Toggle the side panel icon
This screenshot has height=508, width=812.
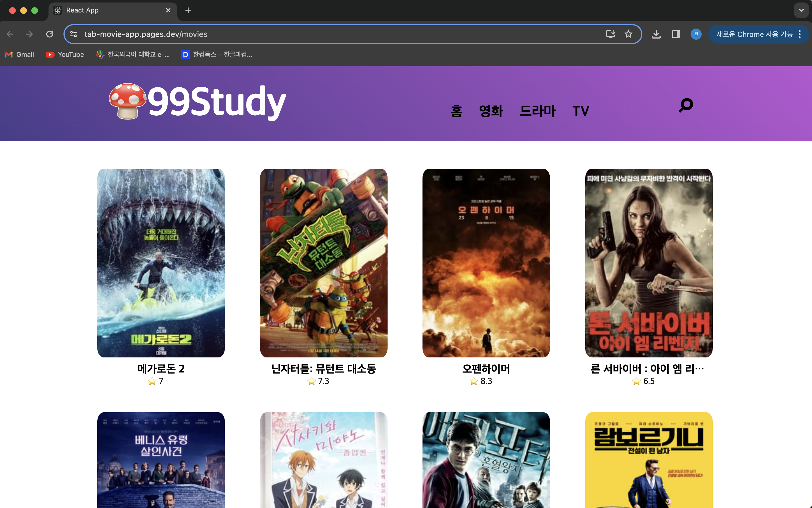coord(676,34)
